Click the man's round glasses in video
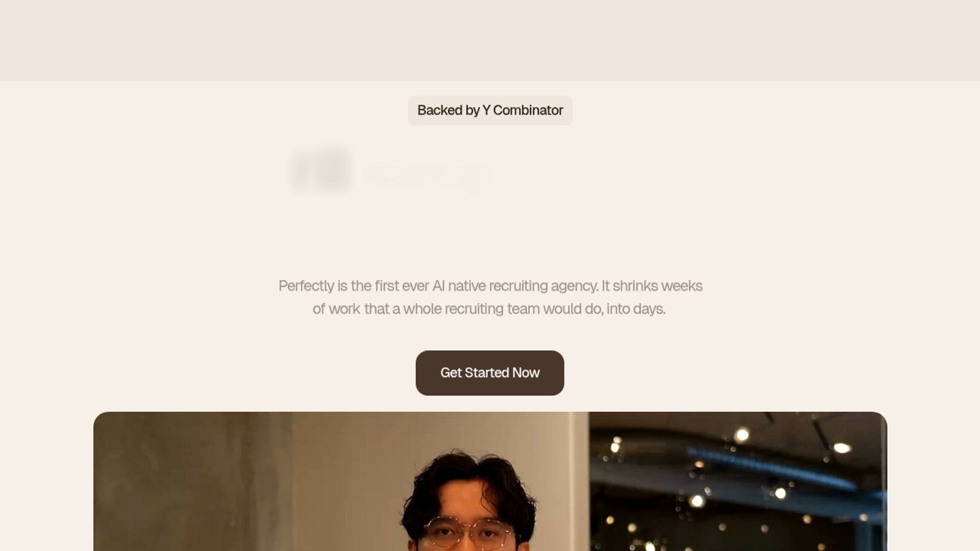 coord(467,534)
